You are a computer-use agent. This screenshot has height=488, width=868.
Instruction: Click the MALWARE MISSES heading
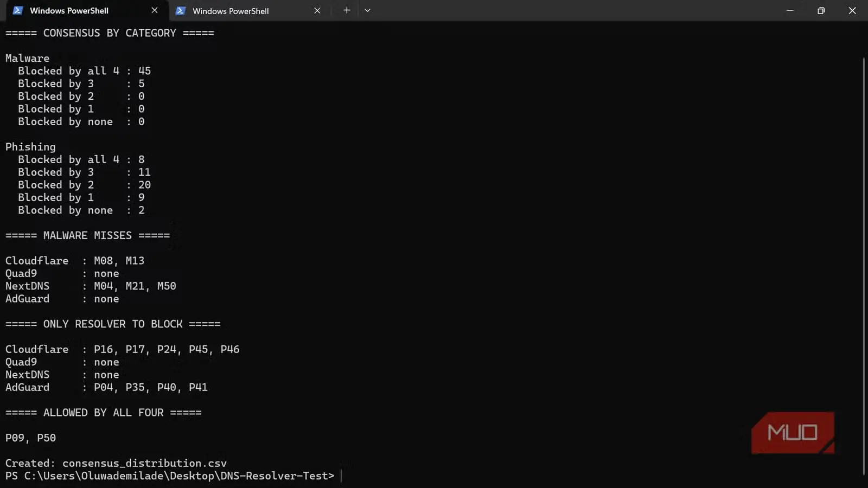tap(87, 235)
